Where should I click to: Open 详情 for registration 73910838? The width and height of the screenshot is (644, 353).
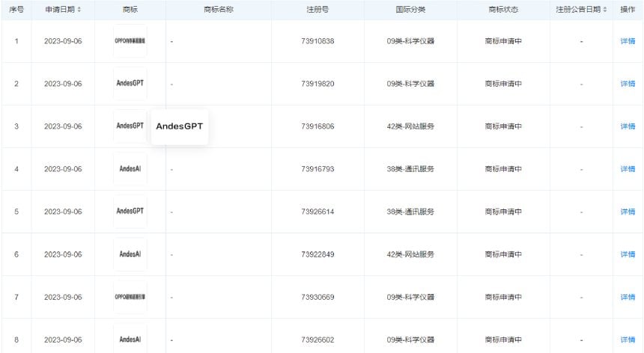[628, 41]
